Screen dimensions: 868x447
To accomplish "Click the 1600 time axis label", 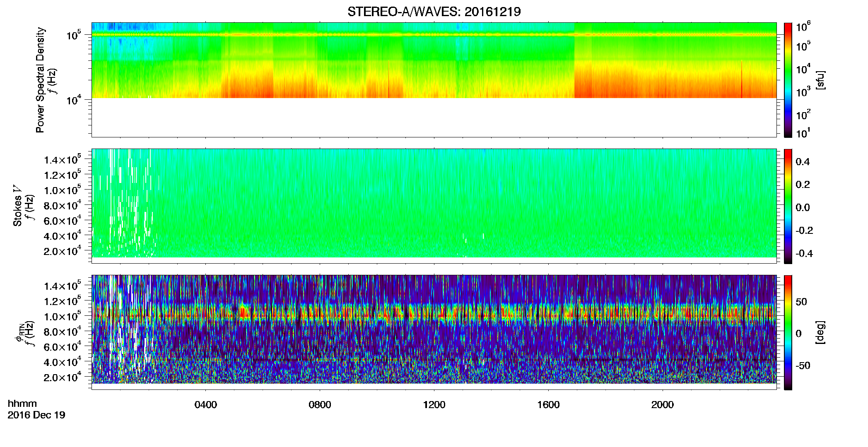I will [x=548, y=405].
